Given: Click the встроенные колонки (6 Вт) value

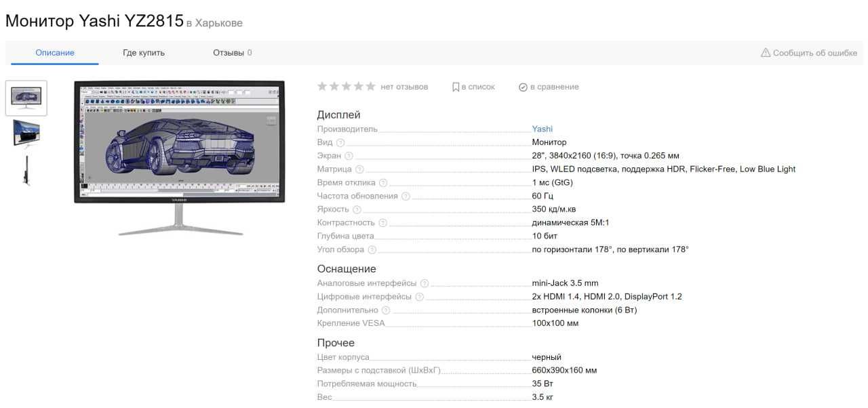Looking at the screenshot, I should 585,310.
